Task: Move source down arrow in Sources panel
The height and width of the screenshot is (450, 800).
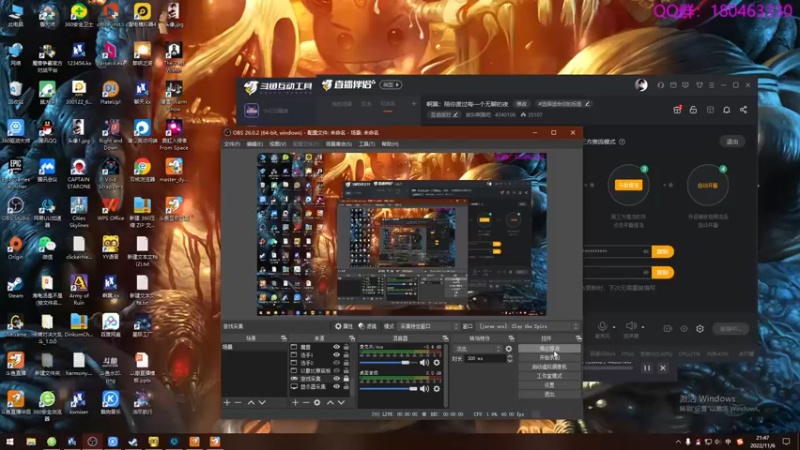Action: coord(341,403)
